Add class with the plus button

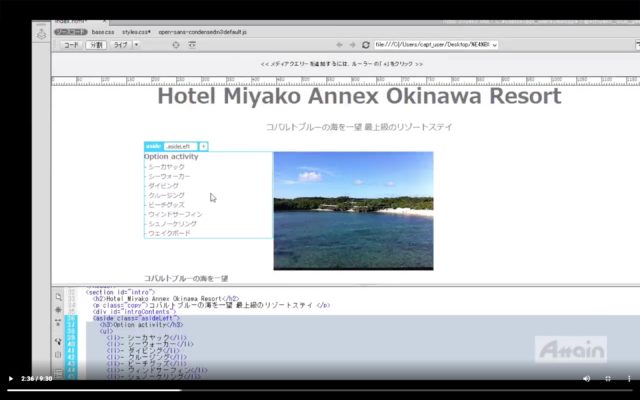pyautogui.click(x=203, y=147)
